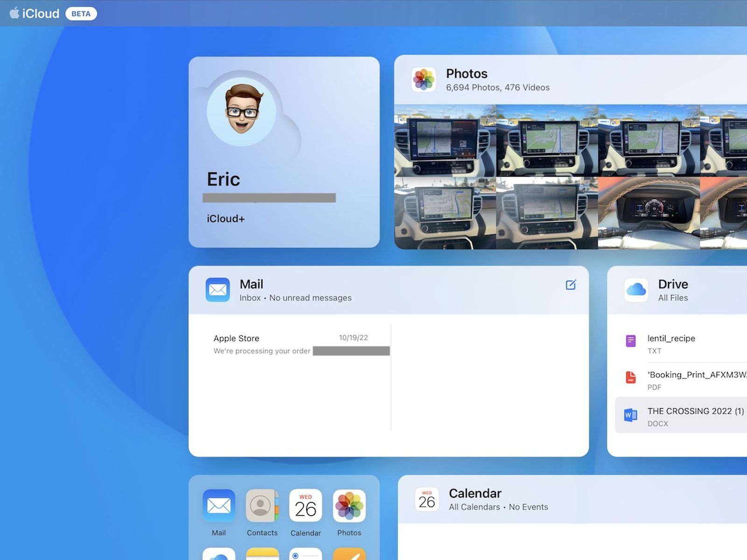This screenshot has width=747, height=560.
Task: Click the Apple iCloud logo in header
Action: point(35,14)
